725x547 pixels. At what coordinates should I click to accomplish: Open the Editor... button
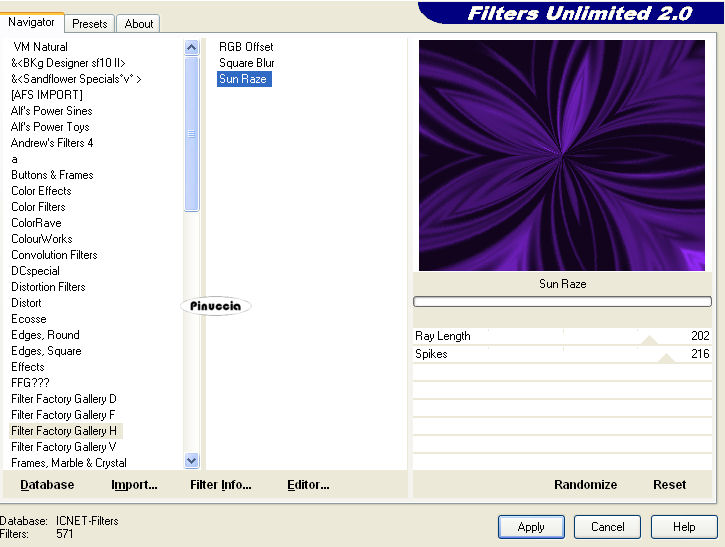[x=308, y=485]
